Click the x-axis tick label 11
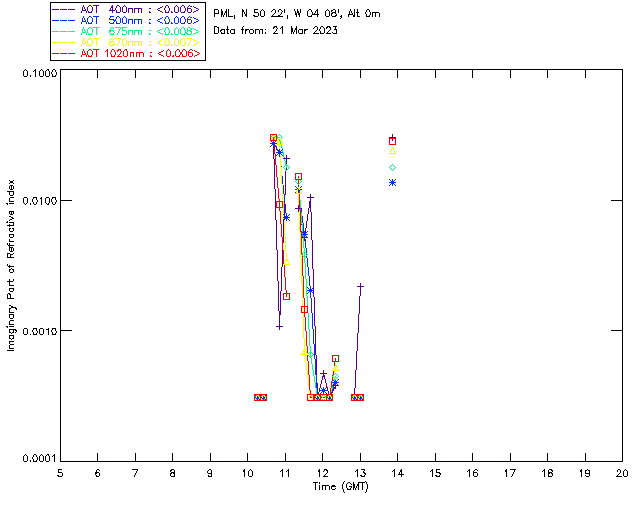This screenshot has height=512, width=640. (285, 473)
